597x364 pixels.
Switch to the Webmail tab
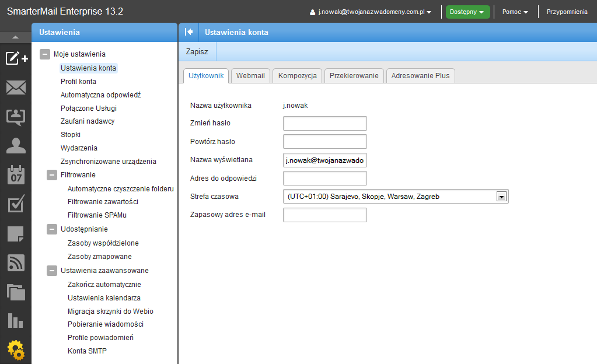pyautogui.click(x=250, y=76)
